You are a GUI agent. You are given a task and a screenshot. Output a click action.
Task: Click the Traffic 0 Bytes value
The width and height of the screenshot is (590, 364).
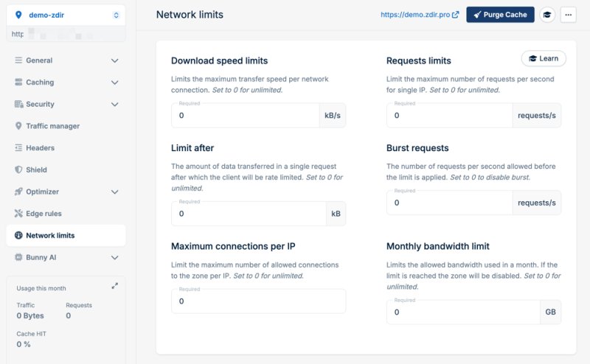[x=30, y=316]
